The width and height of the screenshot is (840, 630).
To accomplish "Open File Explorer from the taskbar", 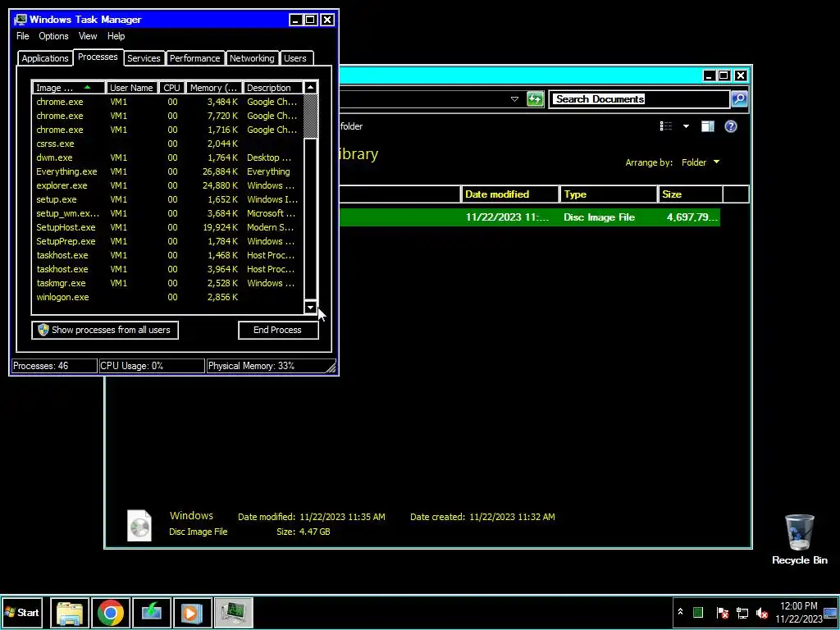I will pyautogui.click(x=70, y=612).
